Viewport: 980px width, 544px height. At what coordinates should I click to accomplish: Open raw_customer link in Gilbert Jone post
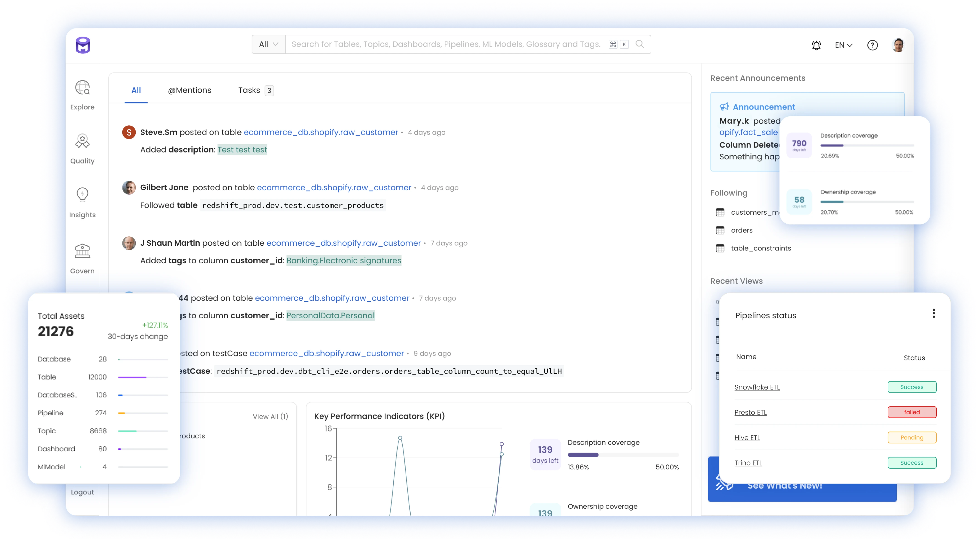click(334, 187)
